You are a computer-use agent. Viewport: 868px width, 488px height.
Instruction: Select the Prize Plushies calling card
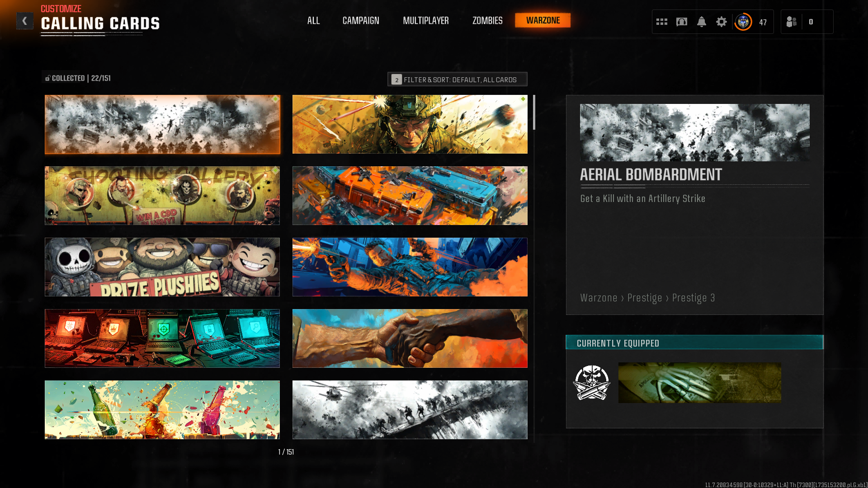tap(162, 267)
